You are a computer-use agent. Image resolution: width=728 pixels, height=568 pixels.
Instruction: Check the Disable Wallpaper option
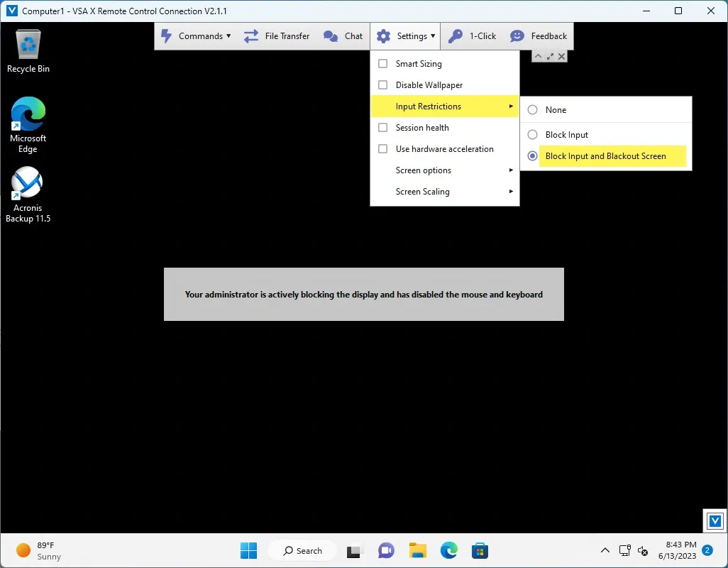coord(382,85)
